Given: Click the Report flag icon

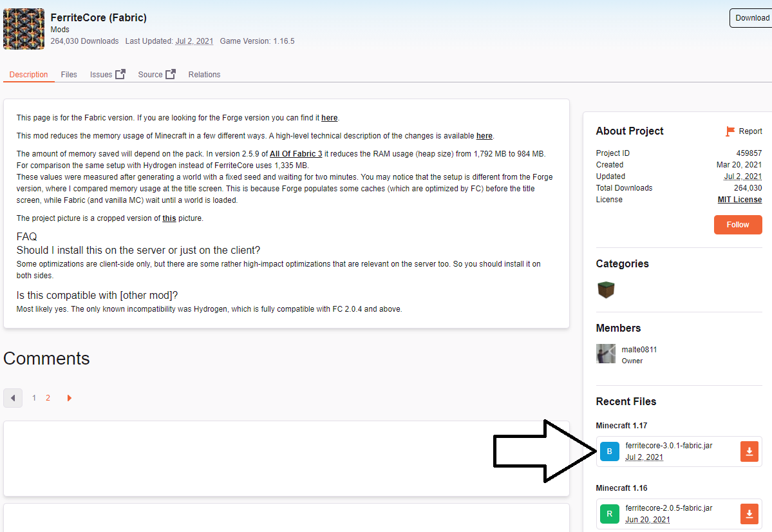Looking at the screenshot, I should [730, 131].
